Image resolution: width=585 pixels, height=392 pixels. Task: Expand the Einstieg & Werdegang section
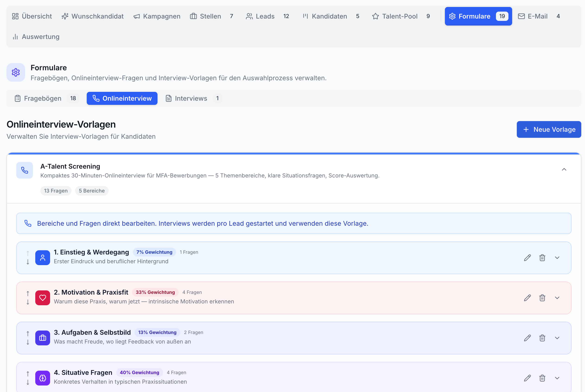click(x=557, y=258)
